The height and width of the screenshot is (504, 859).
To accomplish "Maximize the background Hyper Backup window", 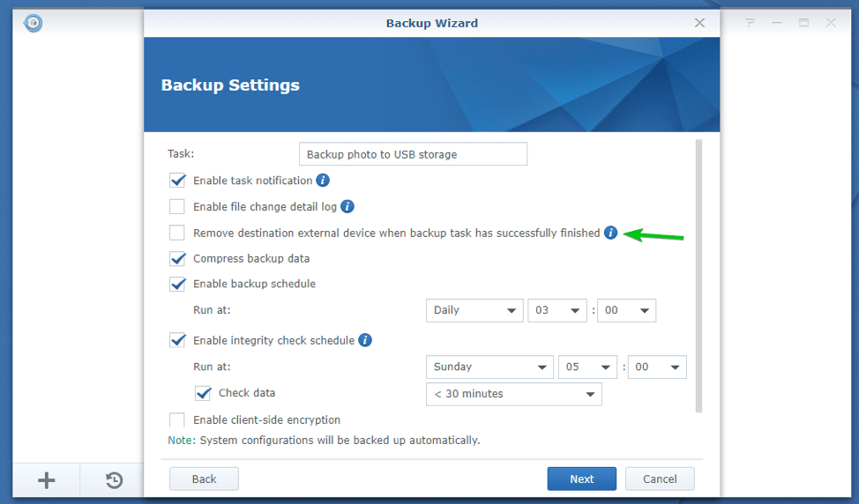I will [x=803, y=23].
